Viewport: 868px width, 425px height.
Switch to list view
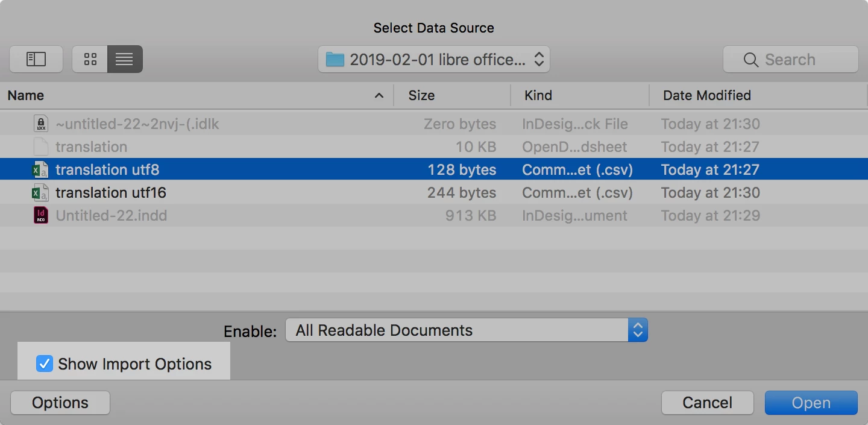(x=125, y=59)
